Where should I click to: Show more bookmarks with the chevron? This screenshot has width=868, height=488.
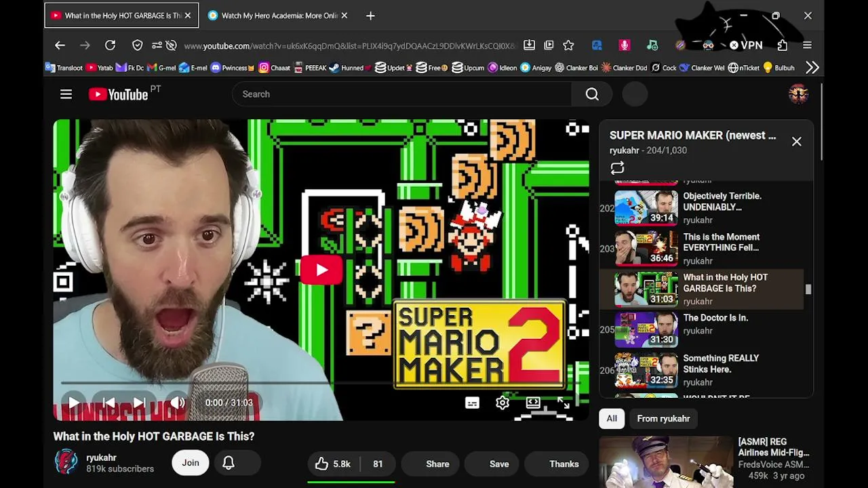pos(812,68)
